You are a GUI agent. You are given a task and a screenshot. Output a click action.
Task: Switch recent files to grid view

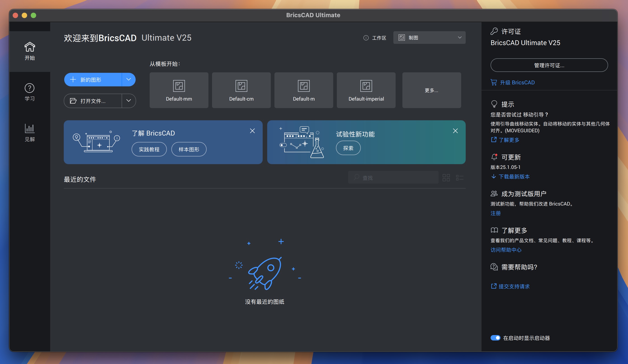pyautogui.click(x=446, y=178)
